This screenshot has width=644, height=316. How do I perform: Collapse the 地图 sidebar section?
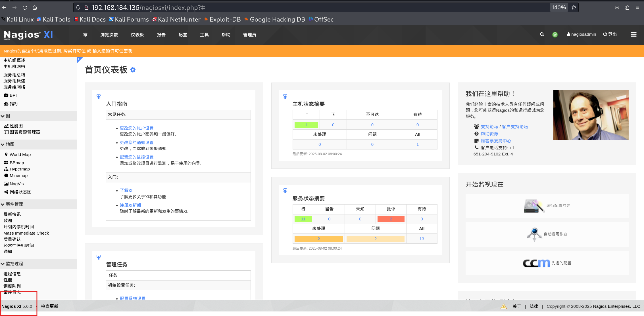point(38,144)
